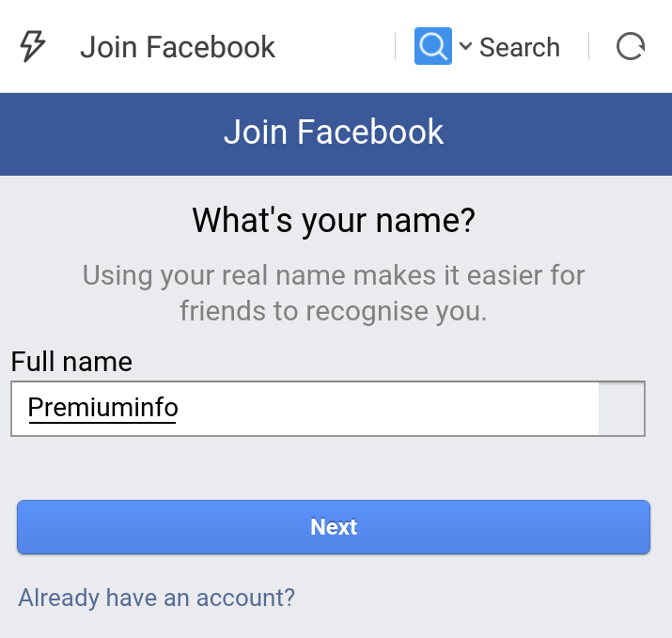The width and height of the screenshot is (672, 638).
Task: Reload the page with the refresh icon
Action: (631, 46)
